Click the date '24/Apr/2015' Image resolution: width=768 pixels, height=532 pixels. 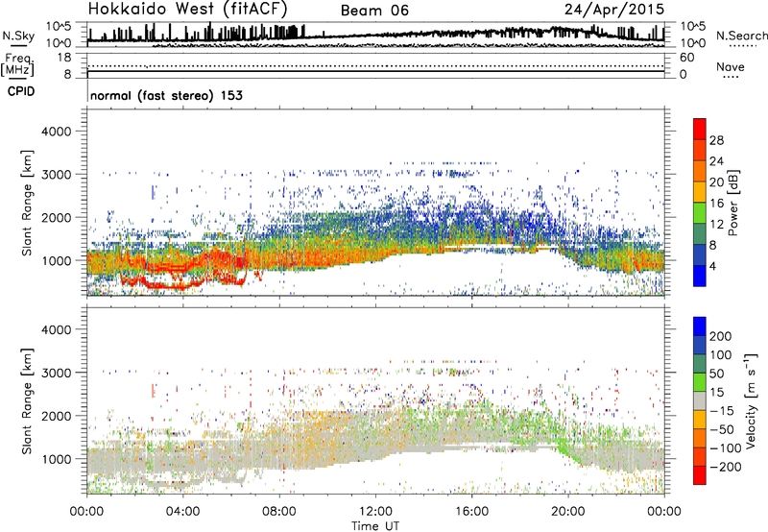click(614, 10)
